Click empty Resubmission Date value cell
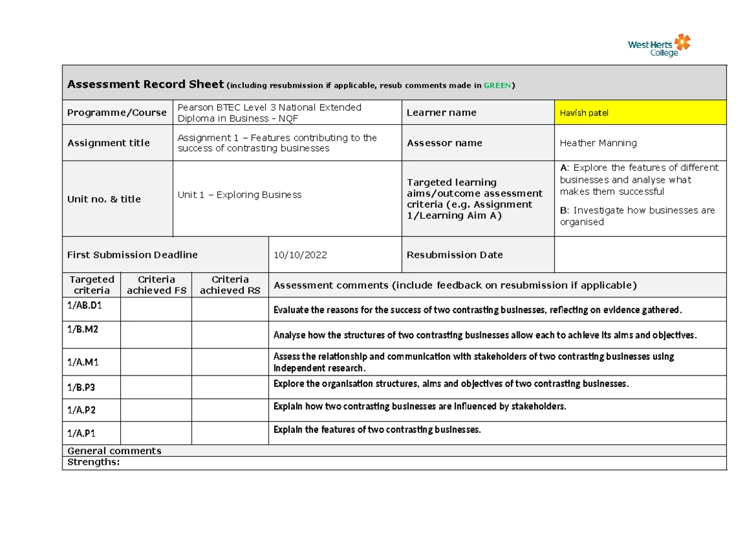 pyautogui.click(x=640, y=255)
